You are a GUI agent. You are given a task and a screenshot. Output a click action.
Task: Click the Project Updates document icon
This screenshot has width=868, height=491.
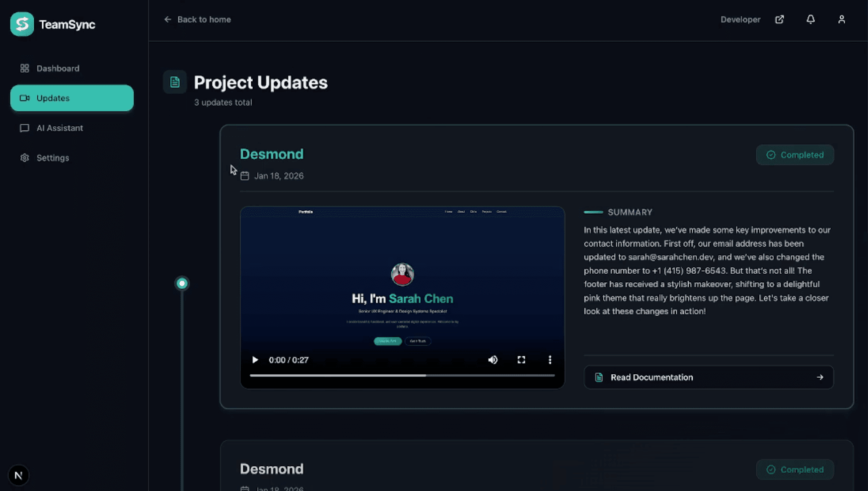click(175, 82)
